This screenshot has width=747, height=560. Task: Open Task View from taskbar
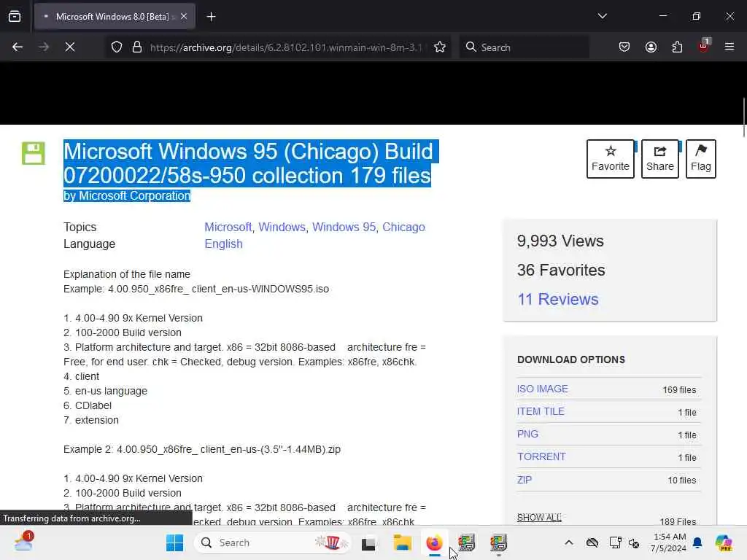point(368,543)
